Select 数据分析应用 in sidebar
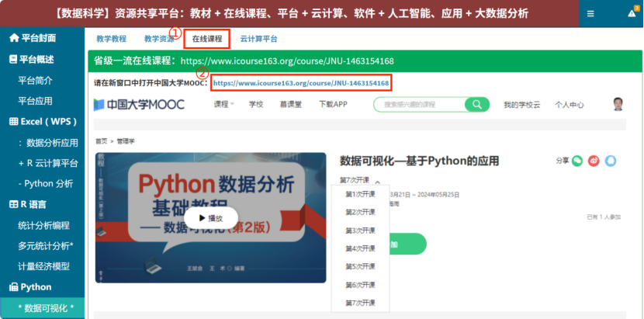This screenshot has width=644, height=319. tap(48, 143)
